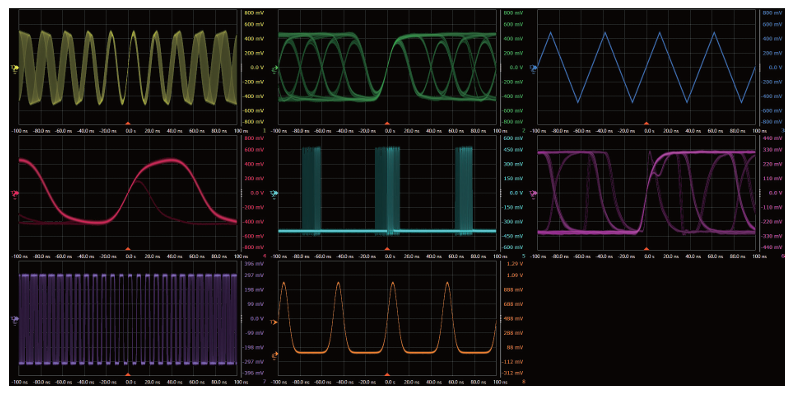Select the red slow-pulse waveform grid

[x=127, y=193]
